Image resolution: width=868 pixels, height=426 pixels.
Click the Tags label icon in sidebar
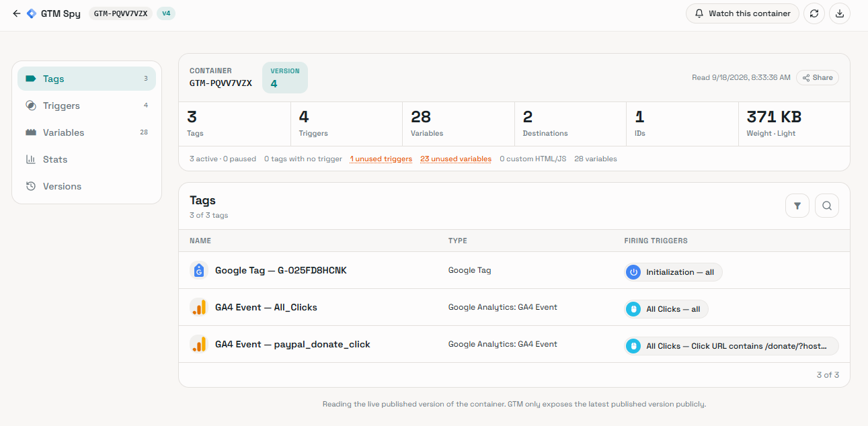pyautogui.click(x=31, y=79)
